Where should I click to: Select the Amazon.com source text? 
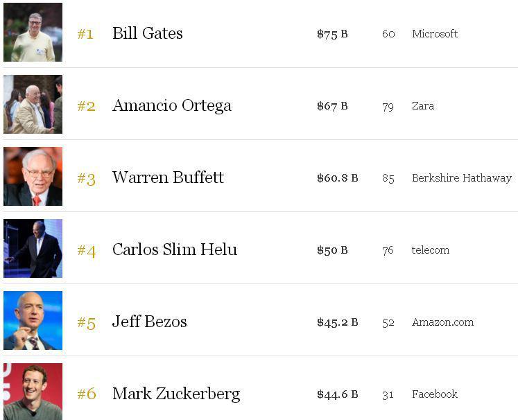(442, 322)
